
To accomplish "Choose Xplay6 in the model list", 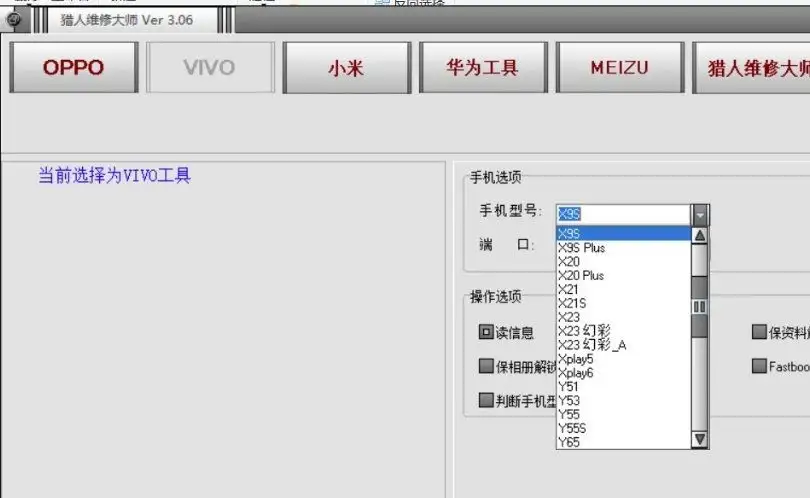I will click(623, 373).
